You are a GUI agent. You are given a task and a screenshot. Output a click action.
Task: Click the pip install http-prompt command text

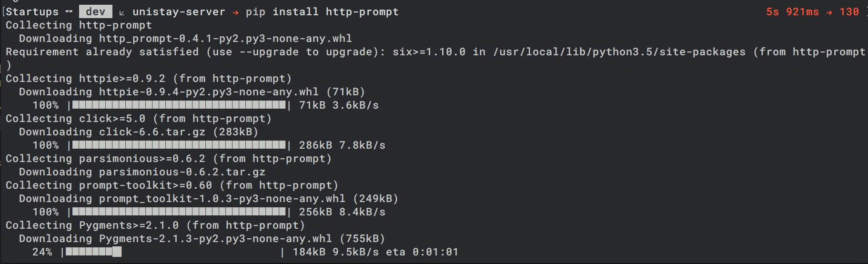[x=322, y=12]
